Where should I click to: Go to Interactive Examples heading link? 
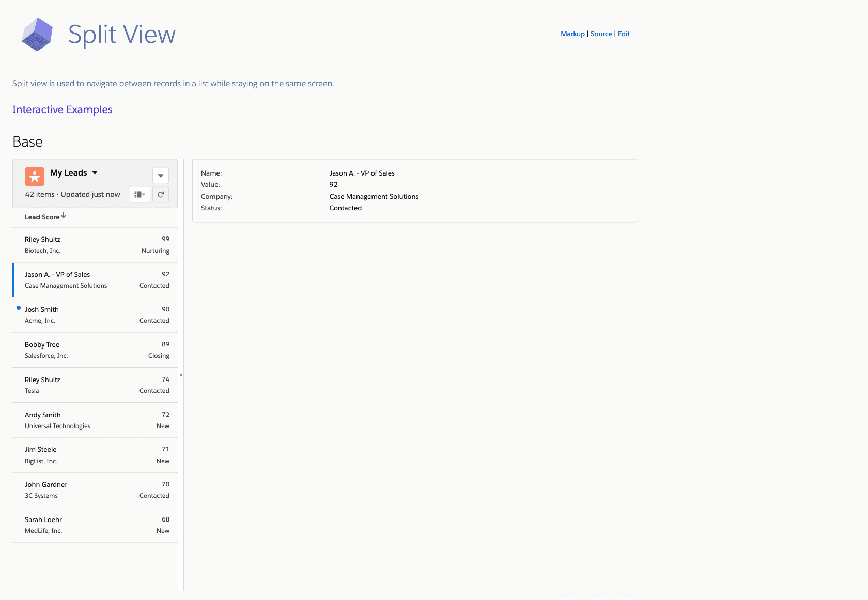[62, 109]
